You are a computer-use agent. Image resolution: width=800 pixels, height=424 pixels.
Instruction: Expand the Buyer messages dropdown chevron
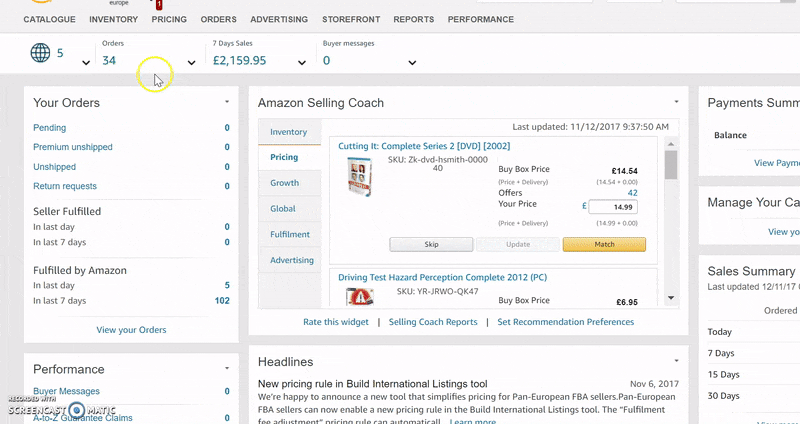[x=412, y=63]
